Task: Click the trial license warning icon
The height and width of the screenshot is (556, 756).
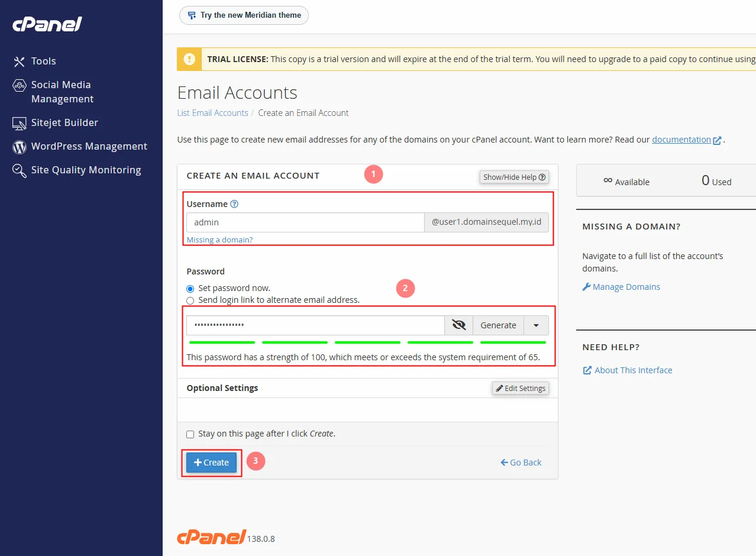Action: pyautogui.click(x=189, y=59)
